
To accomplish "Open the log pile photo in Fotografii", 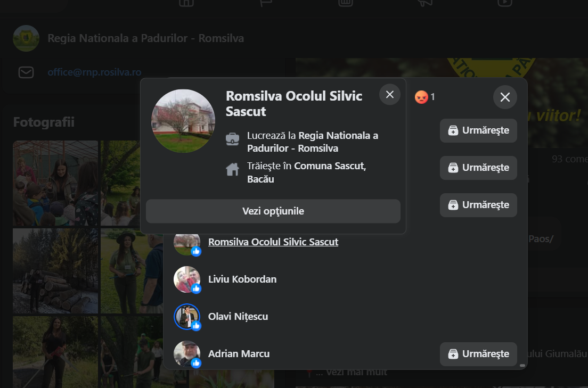I will [55, 271].
